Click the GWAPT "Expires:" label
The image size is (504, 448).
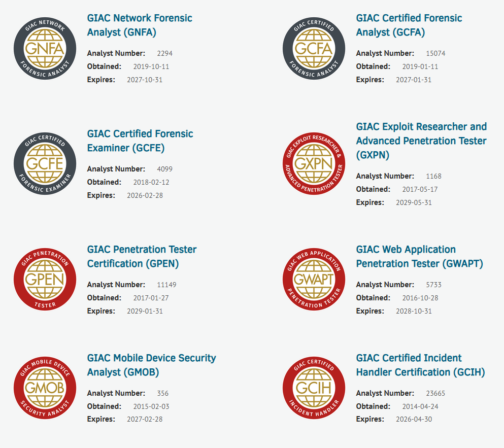point(370,311)
